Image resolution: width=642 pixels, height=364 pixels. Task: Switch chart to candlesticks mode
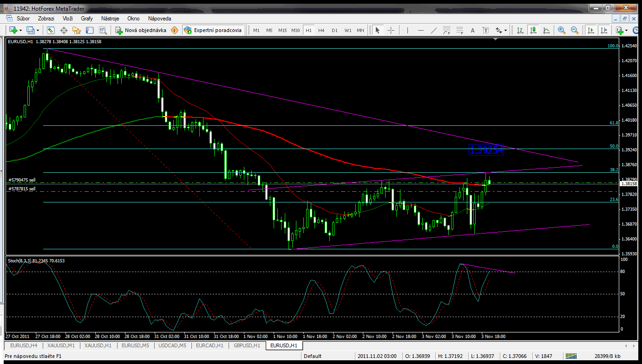pyautogui.click(x=533, y=30)
